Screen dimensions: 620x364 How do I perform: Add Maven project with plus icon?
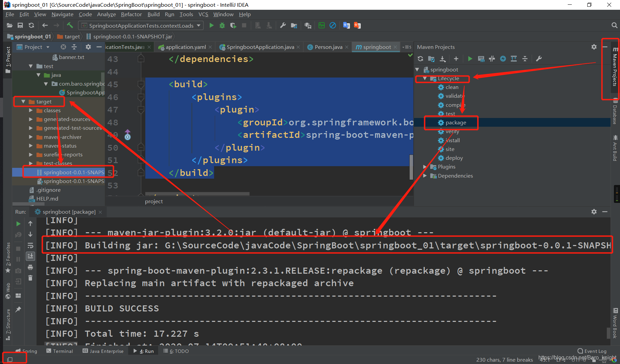[x=456, y=59]
